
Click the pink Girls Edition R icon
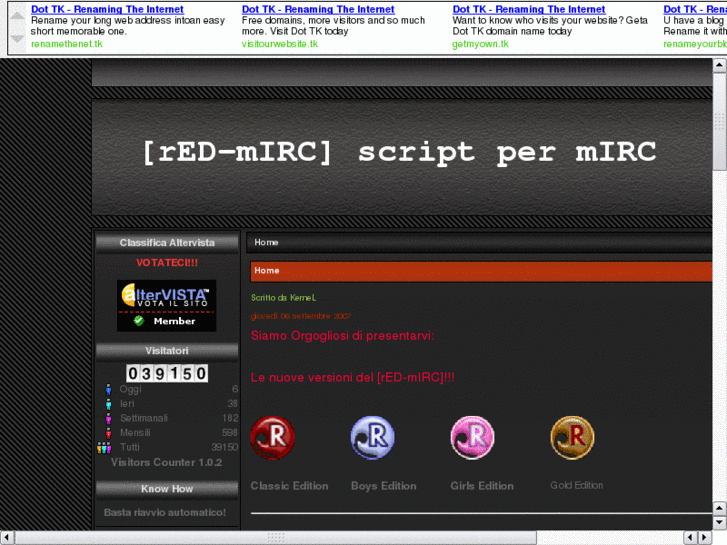click(x=472, y=437)
